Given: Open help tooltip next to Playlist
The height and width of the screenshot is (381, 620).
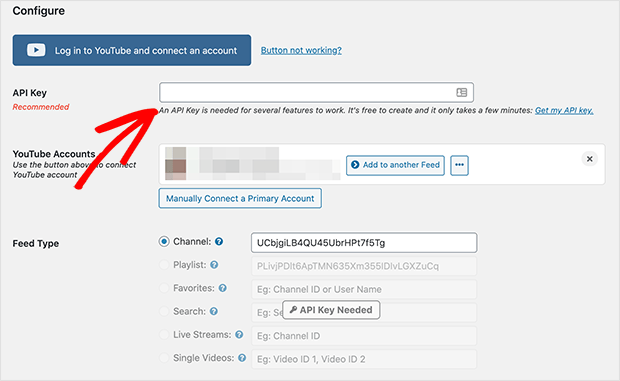Looking at the screenshot, I should tap(214, 265).
